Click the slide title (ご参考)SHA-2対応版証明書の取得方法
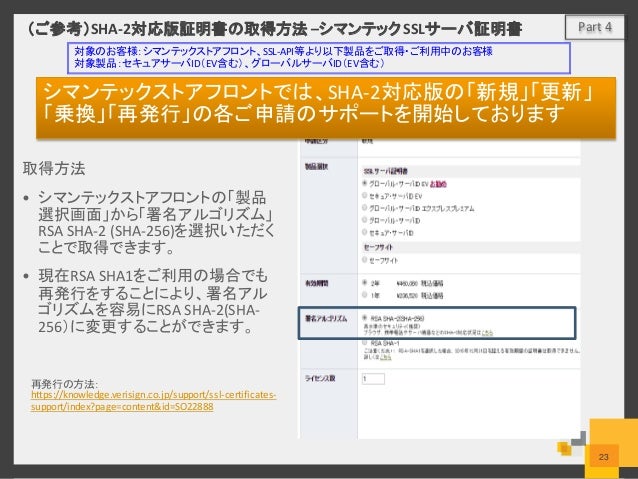The height and width of the screenshot is (479, 638). tap(273, 29)
